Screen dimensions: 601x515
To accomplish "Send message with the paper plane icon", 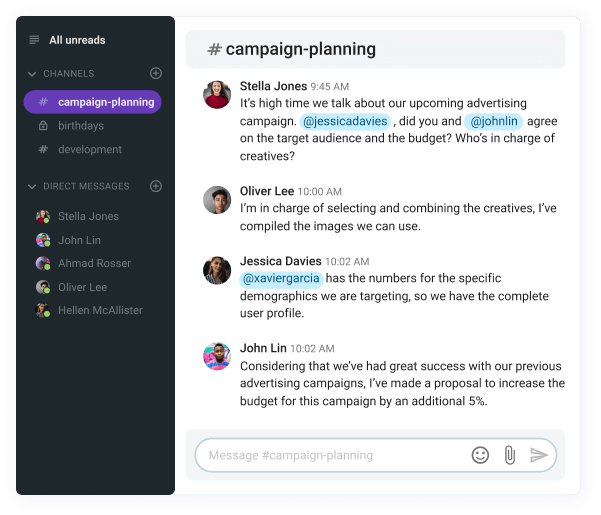I will point(539,455).
